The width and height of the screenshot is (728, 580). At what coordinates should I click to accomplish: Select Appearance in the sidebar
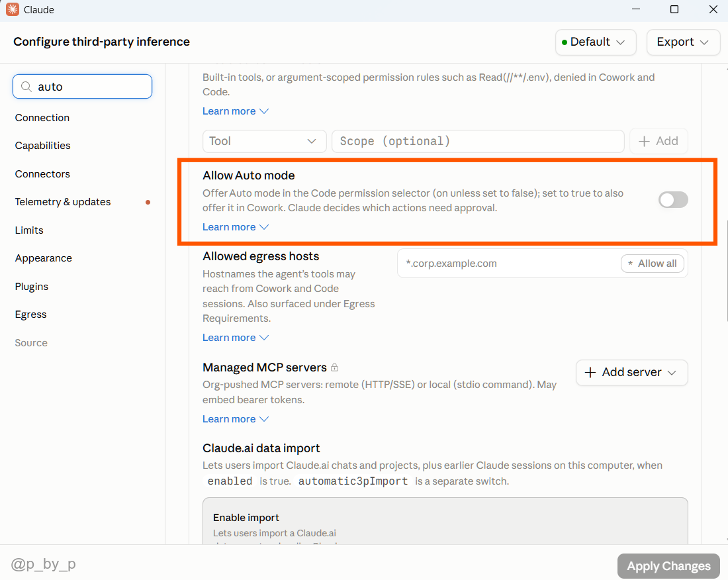(44, 258)
